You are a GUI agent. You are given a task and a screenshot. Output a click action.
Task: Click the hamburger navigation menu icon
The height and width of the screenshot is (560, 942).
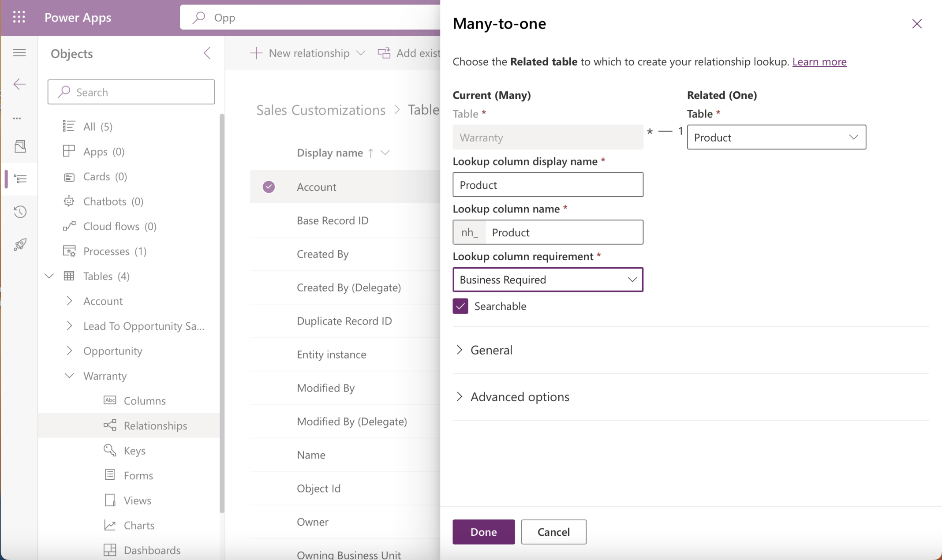pos(19,52)
